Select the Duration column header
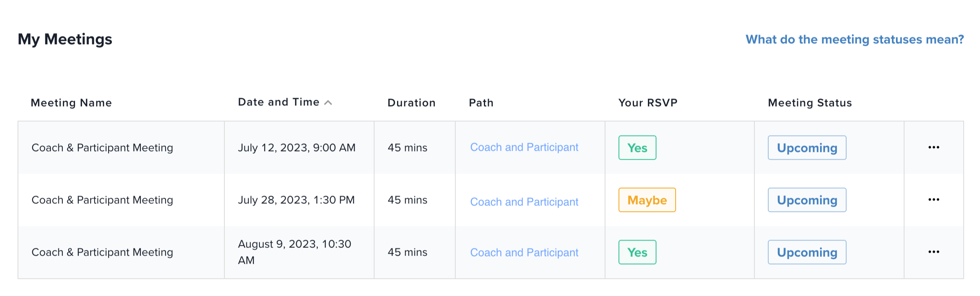The height and width of the screenshot is (296, 980). click(412, 103)
